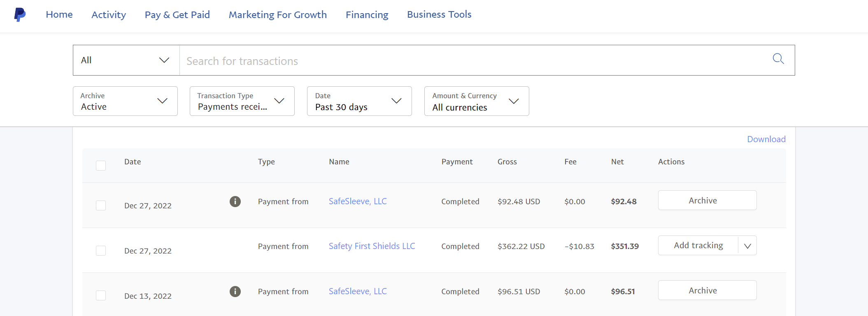
Task: Expand the Archive Active filter dropdown
Action: tap(125, 101)
